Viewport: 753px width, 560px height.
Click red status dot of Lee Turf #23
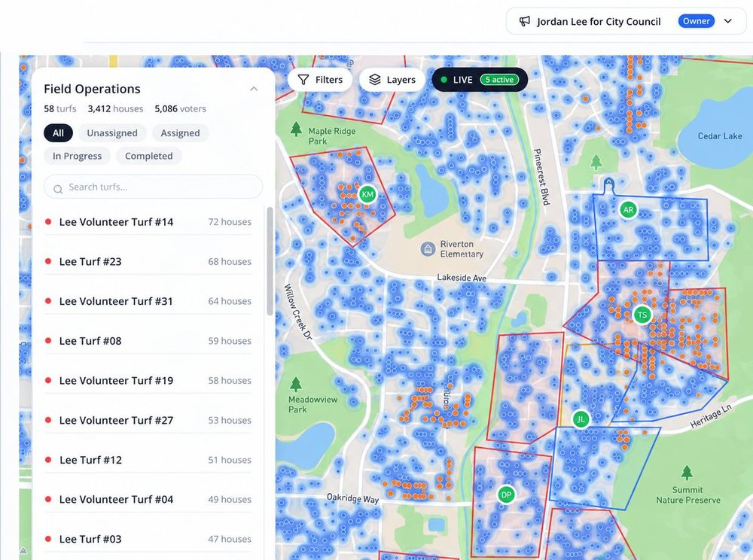pos(48,261)
